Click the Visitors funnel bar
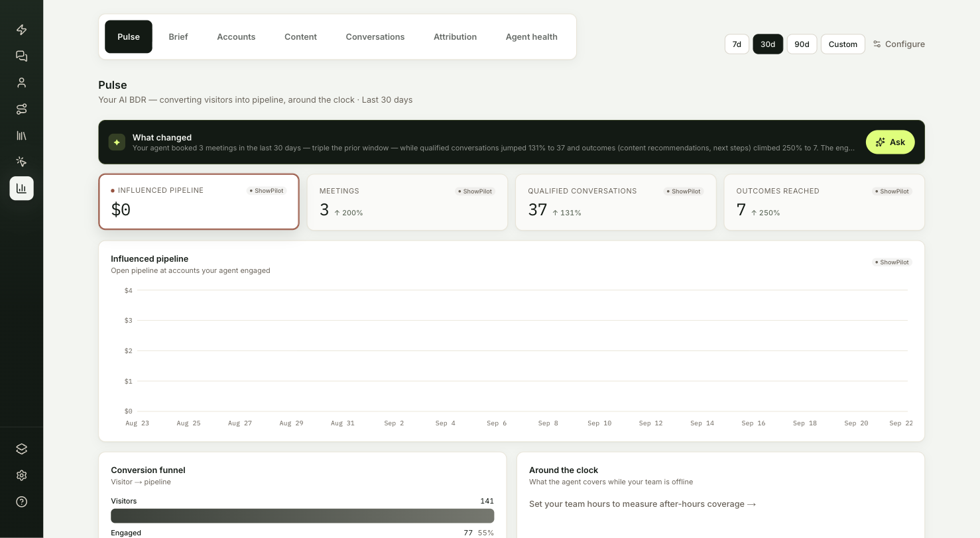The image size is (980, 538). click(302, 516)
